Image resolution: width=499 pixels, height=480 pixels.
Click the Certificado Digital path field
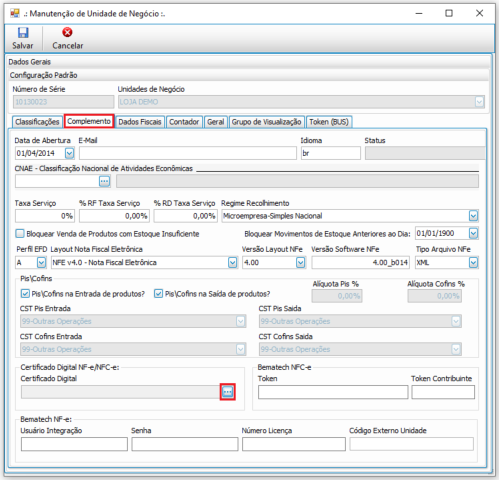(120, 392)
